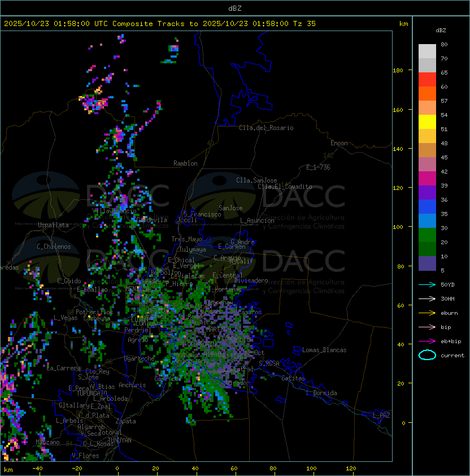
Task: Click the 'Zapata' map label
Action: (x=125, y=421)
